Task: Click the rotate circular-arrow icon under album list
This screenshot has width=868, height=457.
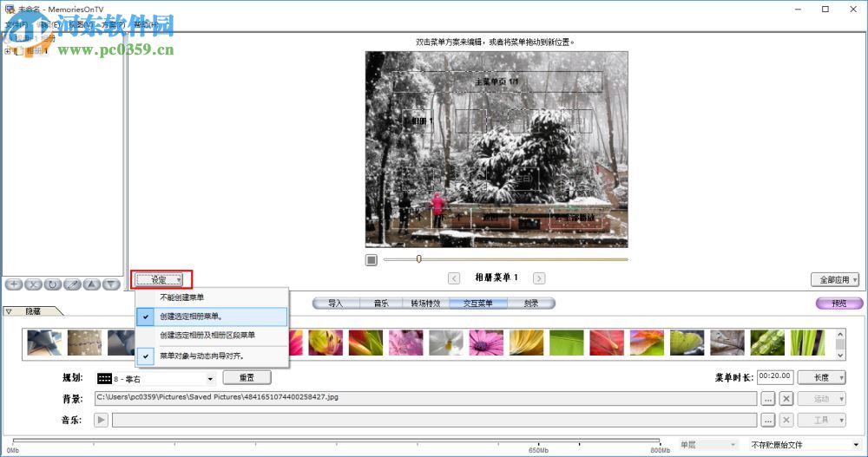Action: [x=53, y=284]
